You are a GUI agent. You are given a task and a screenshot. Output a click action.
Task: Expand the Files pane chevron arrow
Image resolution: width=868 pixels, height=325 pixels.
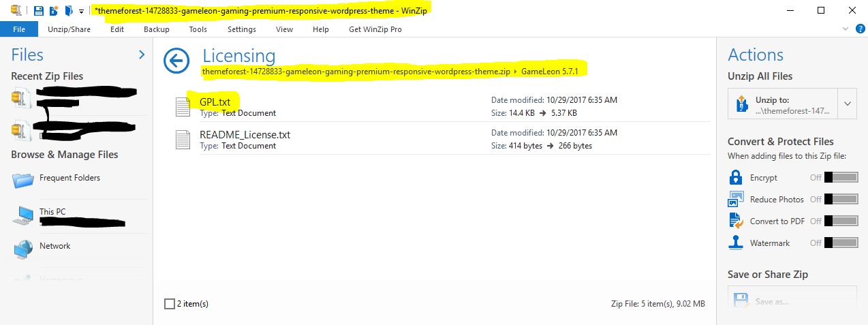pyautogui.click(x=142, y=55)
